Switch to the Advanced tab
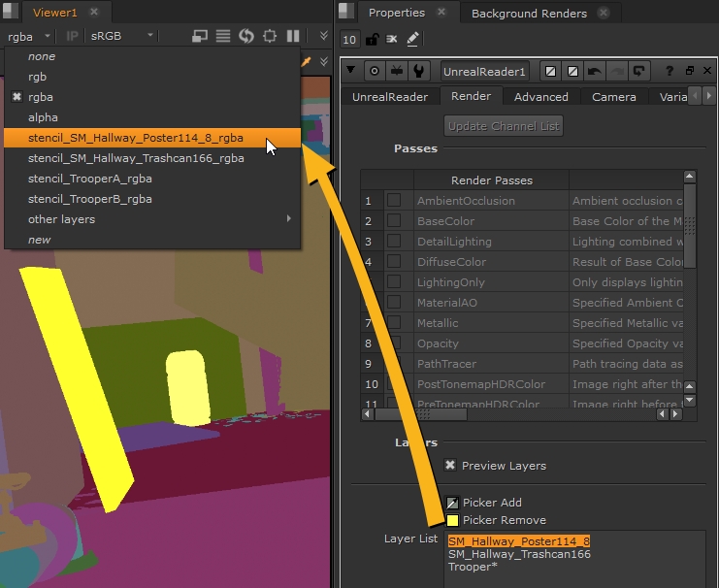The width and height of the screenshot is (719, 588). pos(540,97)
